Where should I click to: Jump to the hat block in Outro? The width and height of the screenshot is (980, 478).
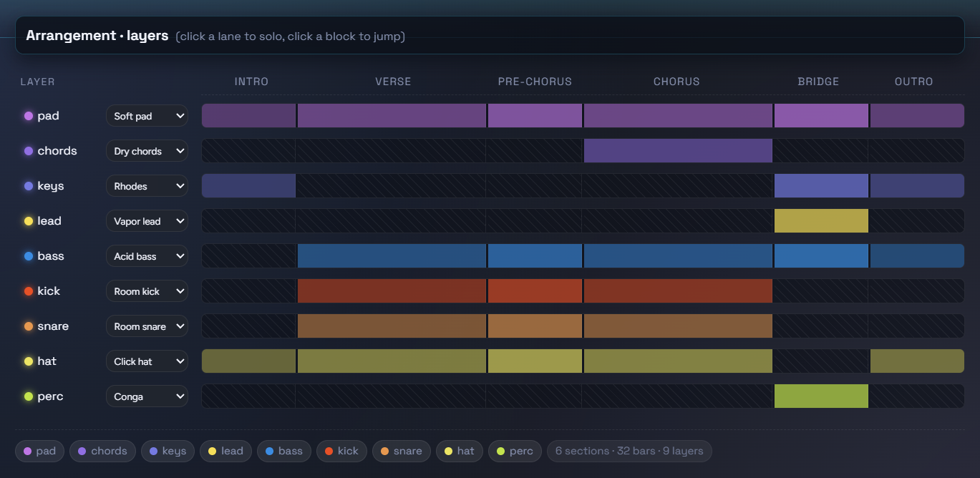tap(917, 361)
